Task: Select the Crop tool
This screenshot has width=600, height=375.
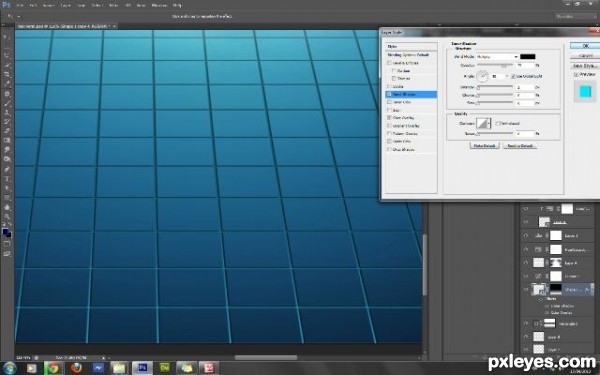Action: (7, 75)
